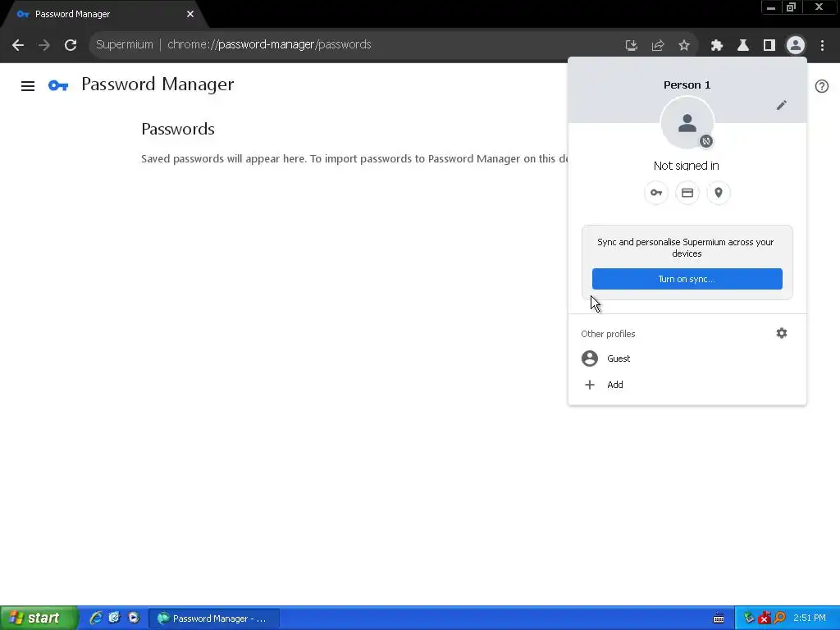840x630 pixels.
Task: Toggle the side panel icon
Action: tap(769, 45)
